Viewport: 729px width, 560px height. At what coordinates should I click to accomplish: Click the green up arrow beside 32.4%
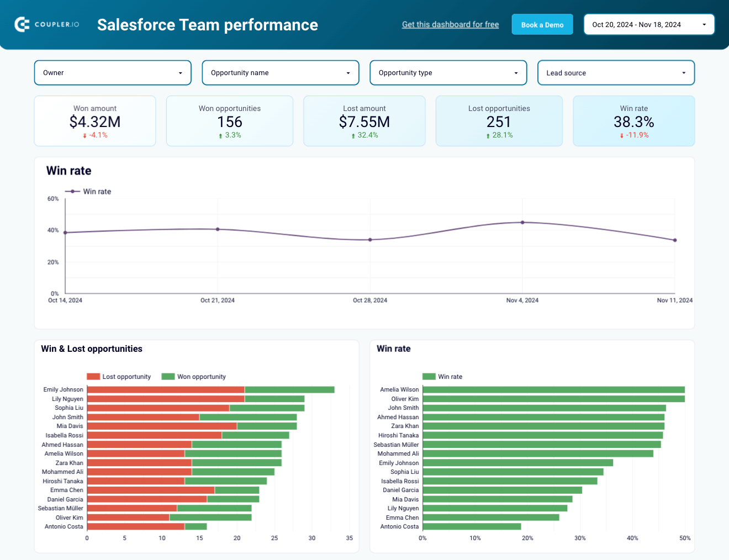coord(353,135)
